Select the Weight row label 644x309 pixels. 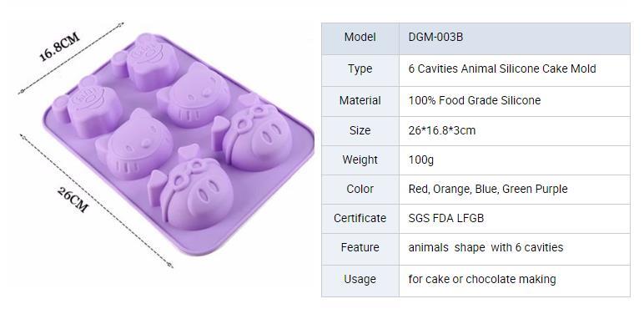(x=360, y=160)
